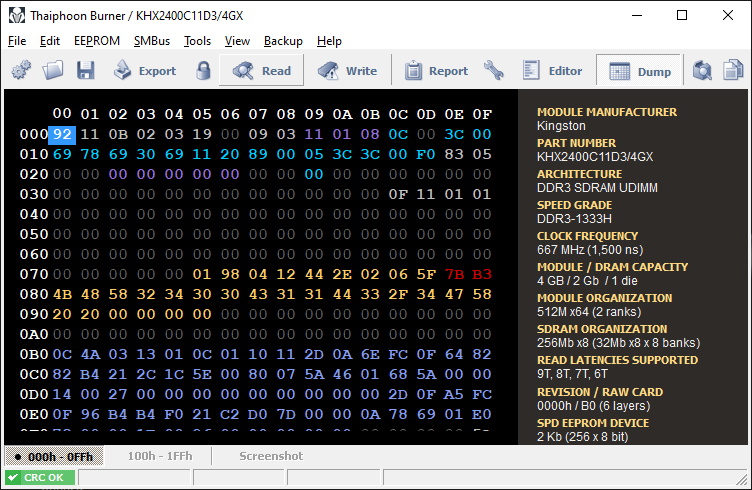752x490 pixels.
Task: Minimize the Thaiphoon Burner window
Action: 637,15
